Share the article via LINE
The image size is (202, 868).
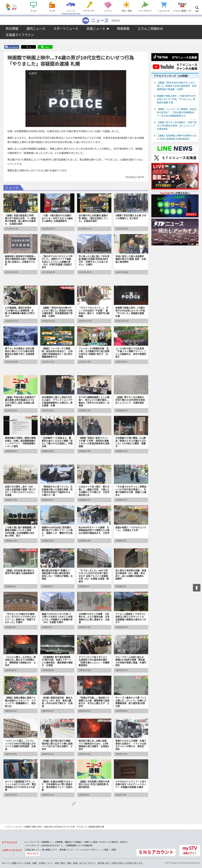pyautogui.click(x=45, y=47)
